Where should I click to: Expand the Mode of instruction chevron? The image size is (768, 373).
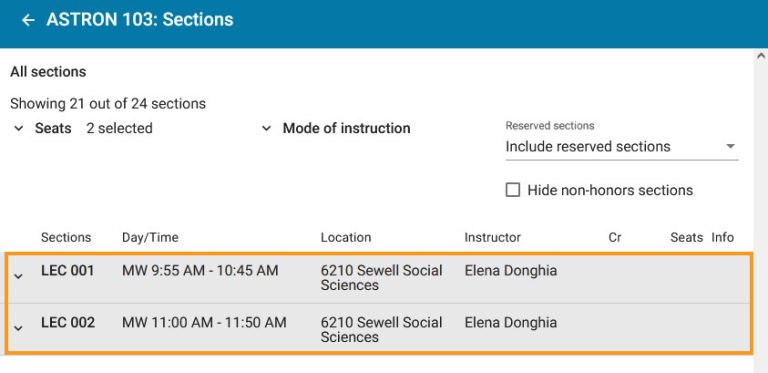(x=266, y=129)
